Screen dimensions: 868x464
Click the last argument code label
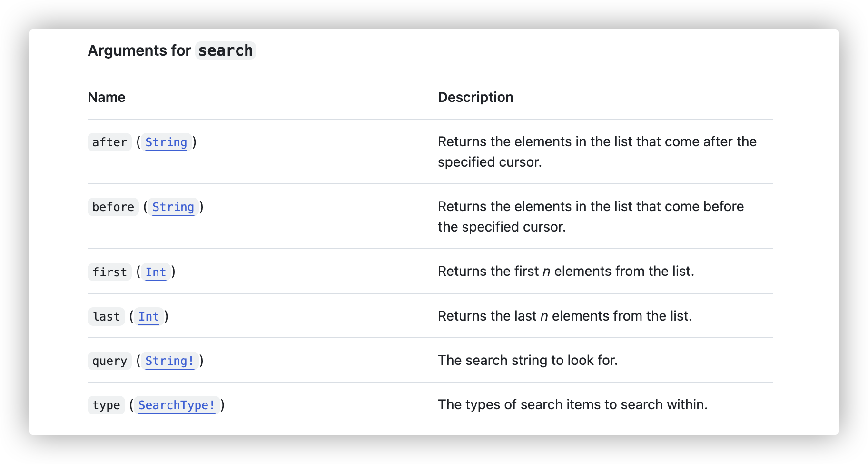106,316
